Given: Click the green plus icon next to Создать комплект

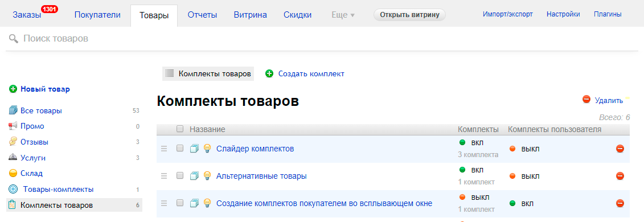Looking at the screenshot, I should (269, 74).
